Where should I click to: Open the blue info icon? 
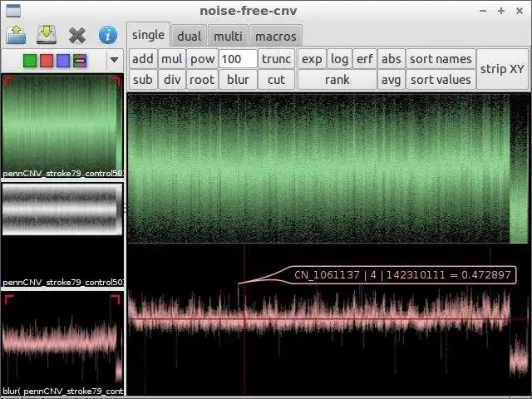point(108,35)
